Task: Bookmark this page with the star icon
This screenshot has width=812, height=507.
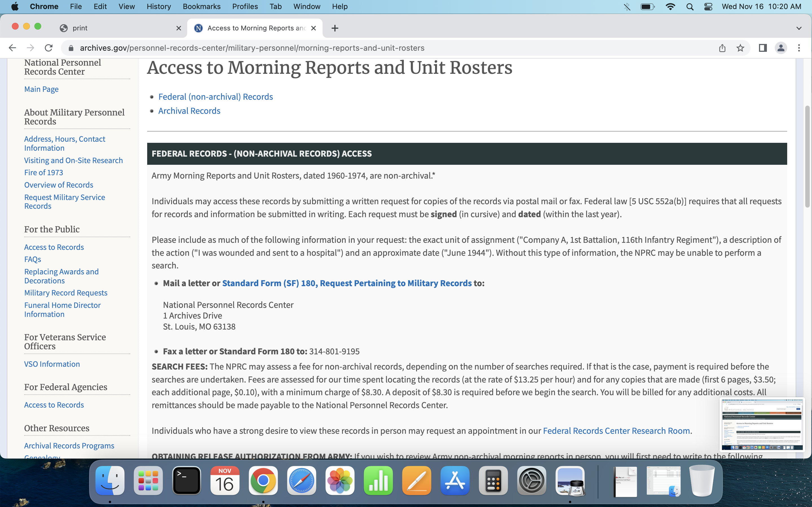Action: (740, 48)
